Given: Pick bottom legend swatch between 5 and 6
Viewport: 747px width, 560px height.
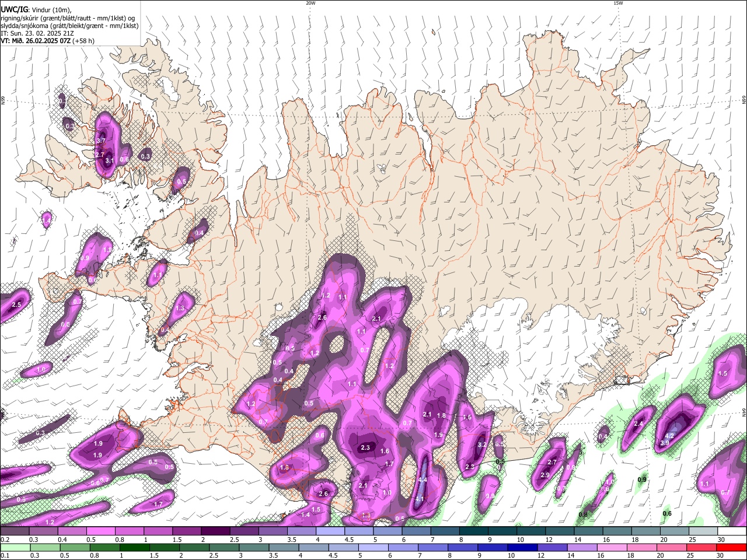Looking at the screenshot, I should (x=374, y=547).
